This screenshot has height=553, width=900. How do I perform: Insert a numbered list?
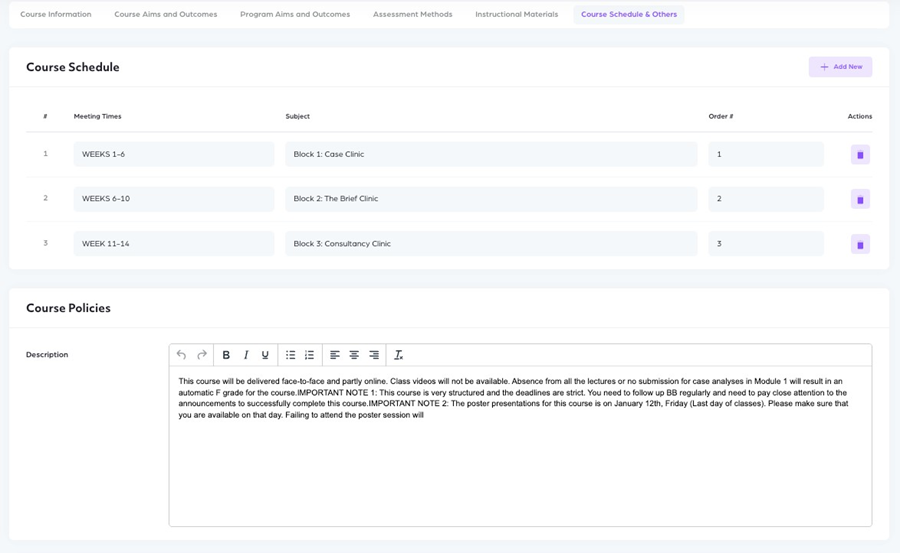pyautogui.click(x=310, y=355)
